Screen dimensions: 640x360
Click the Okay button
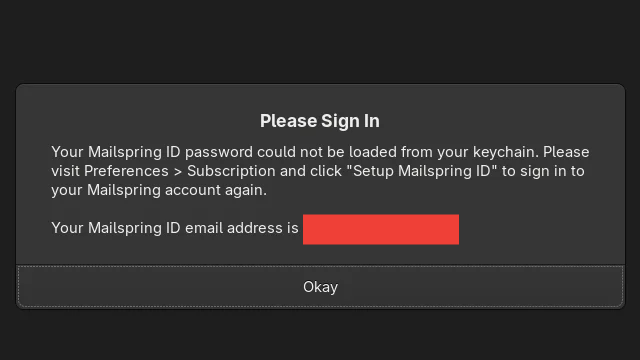click(320, 287)
